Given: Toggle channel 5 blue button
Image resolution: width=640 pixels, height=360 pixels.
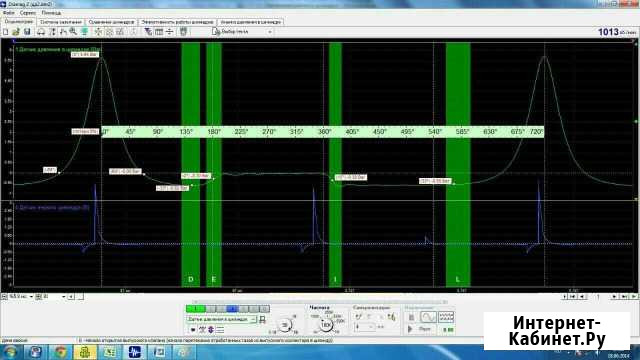Looking at the screenshot, I should click(x=232, y=309).
